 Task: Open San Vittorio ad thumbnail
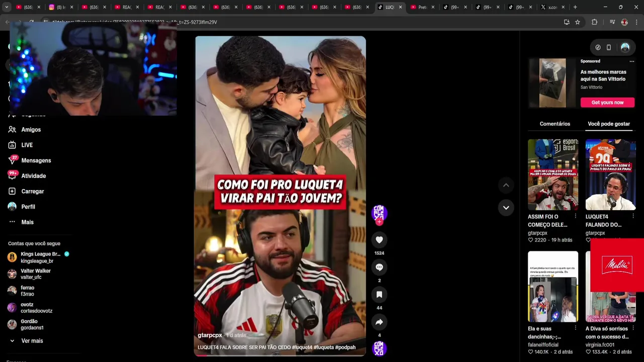coord(552,83)
